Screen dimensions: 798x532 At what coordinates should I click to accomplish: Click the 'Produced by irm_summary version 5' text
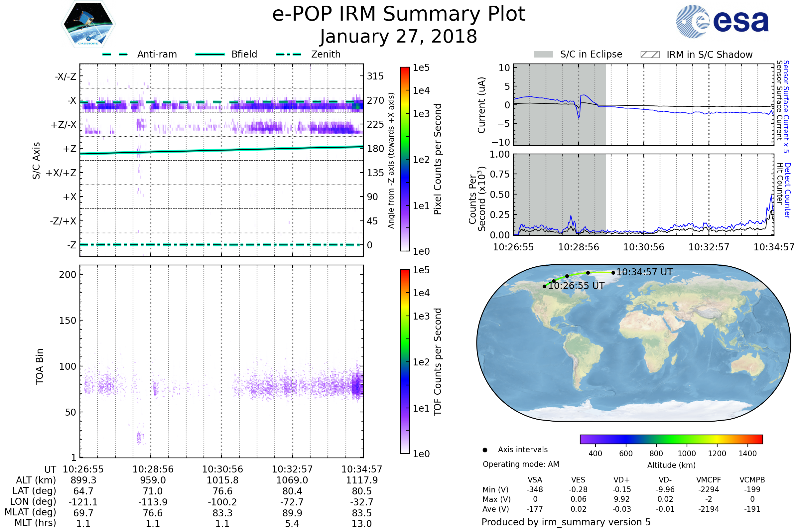point(566,522)
